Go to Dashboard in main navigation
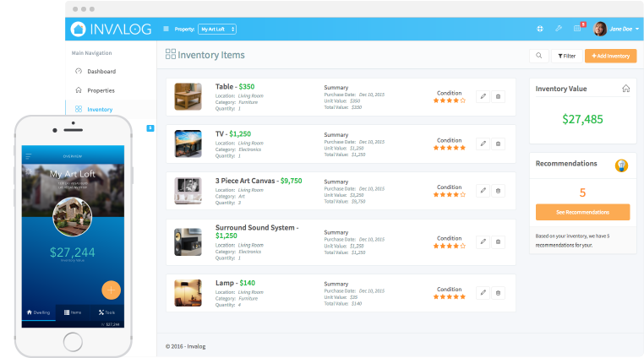644x358 pixels. coord(101,71)
